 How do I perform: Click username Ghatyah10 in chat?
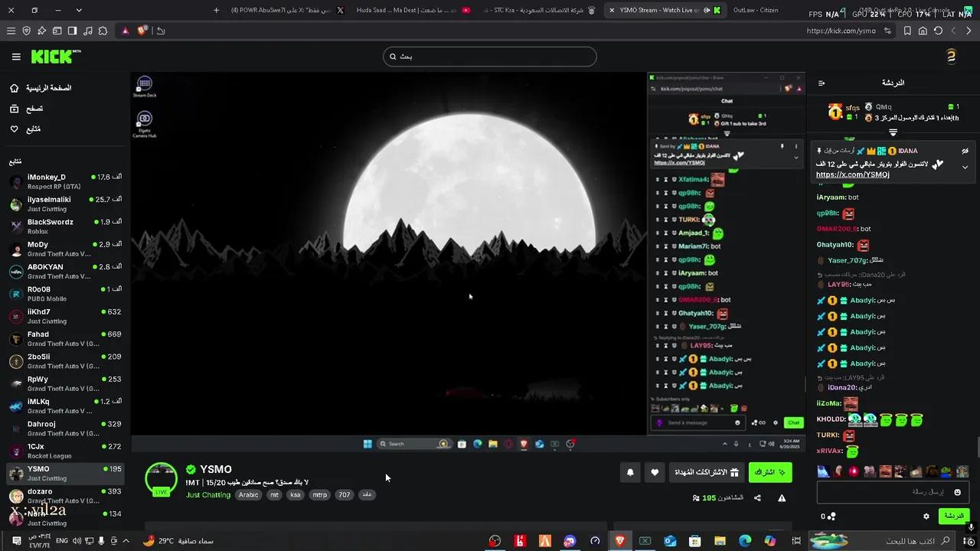coord(835,245)
